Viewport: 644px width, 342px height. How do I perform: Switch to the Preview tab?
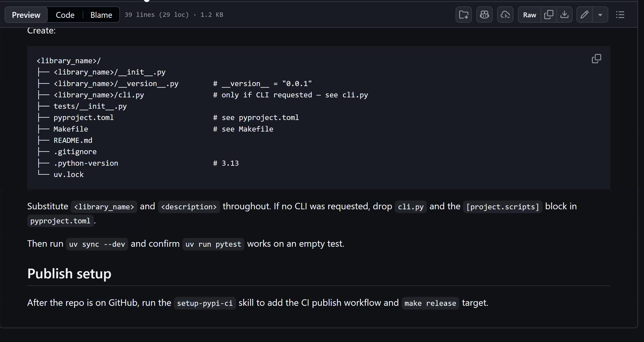26,15
